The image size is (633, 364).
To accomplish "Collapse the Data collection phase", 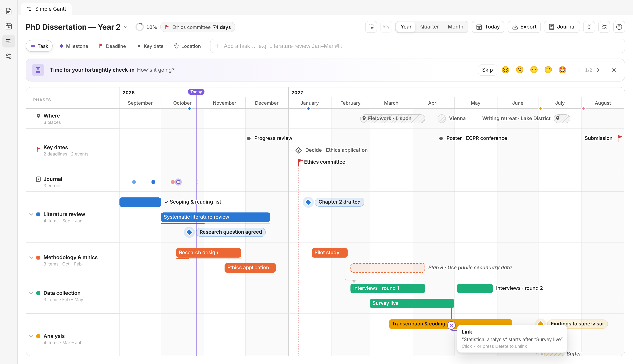I will click(x=31, y=293).
